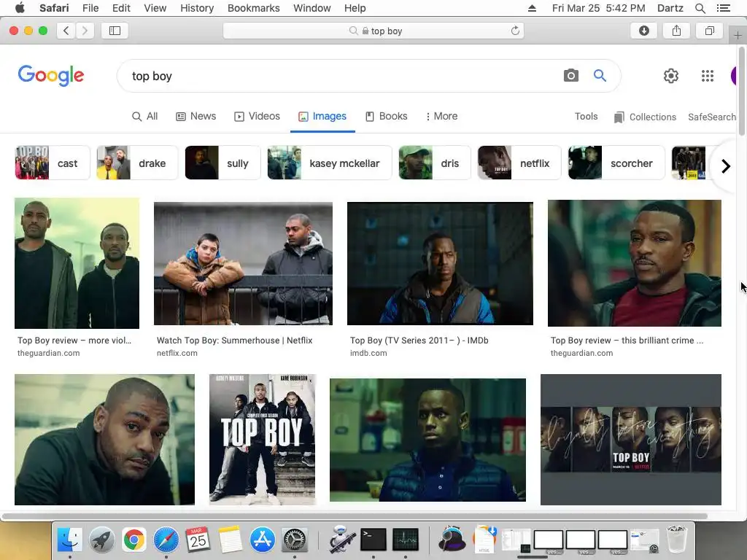Reload the page with the refresh icon
This screenshot has width=747, height=560.
point(515,31)
